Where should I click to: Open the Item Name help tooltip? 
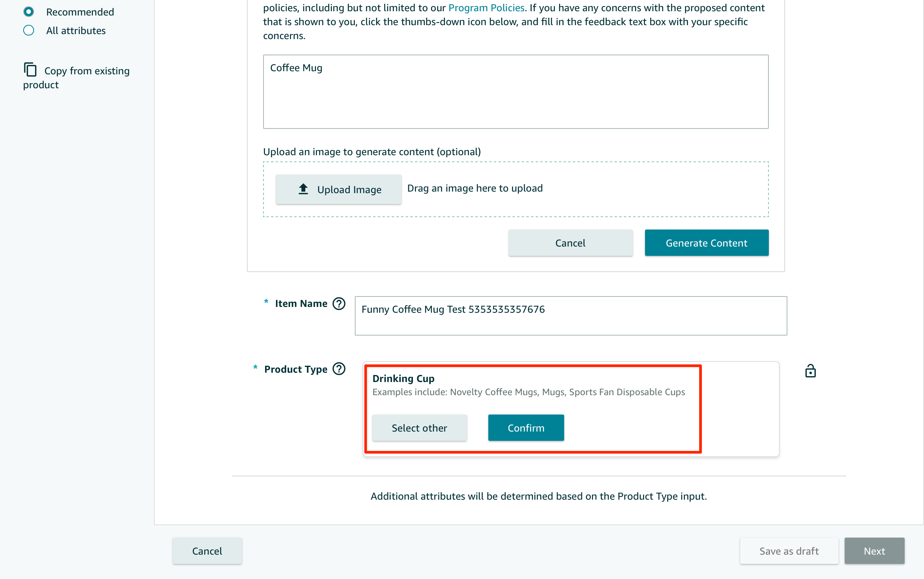(339, 303)
